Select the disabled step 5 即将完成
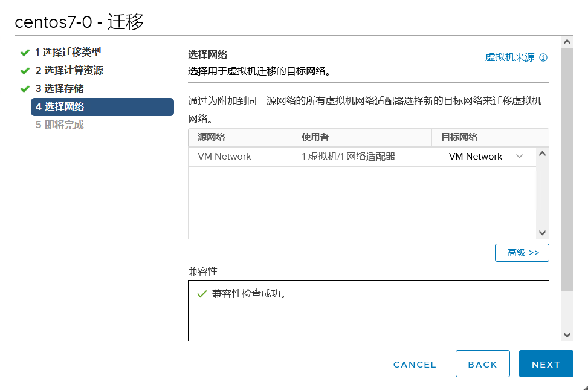The height and width of the screenshot is (390, 588). pyautogui.click(x=60, y=125)
